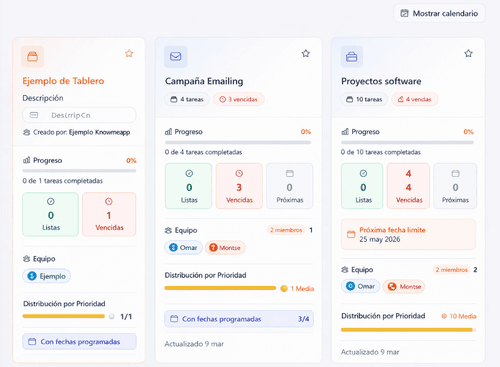Open the Campaña Emailing title

click(204, 81)
